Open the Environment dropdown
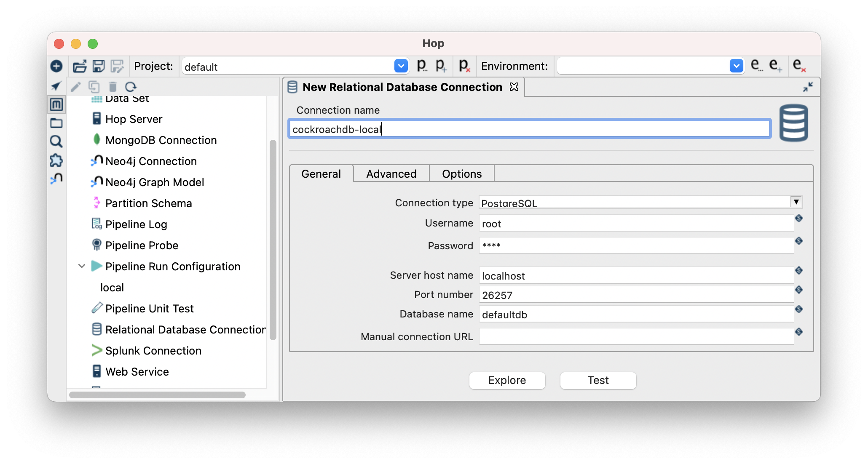 pyautogui.click(x=736, y=66)
